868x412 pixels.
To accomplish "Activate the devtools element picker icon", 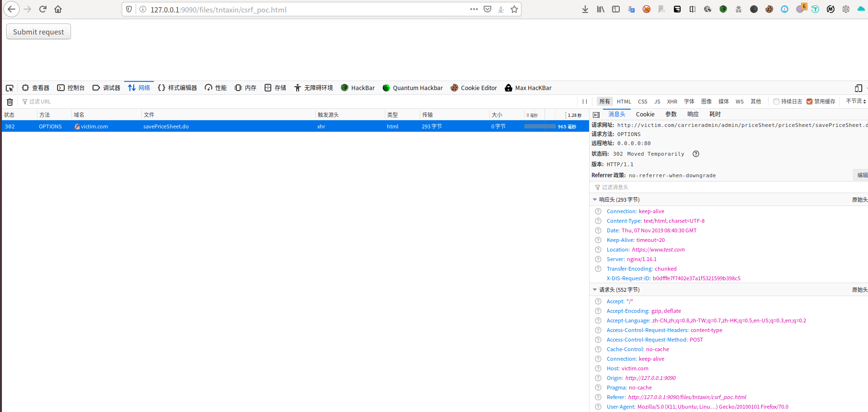I will (10, 88).
